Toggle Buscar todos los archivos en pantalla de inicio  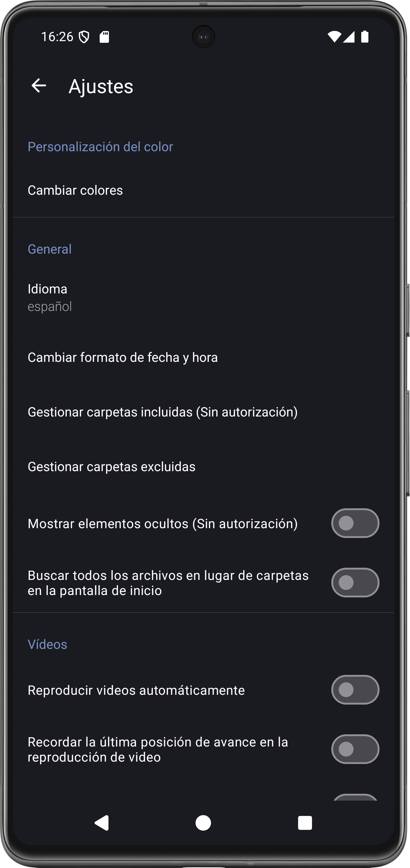point(355,583)
